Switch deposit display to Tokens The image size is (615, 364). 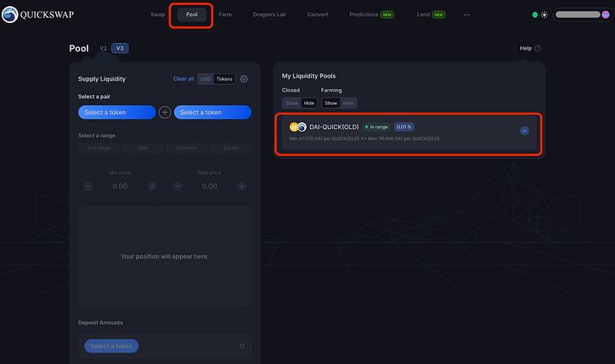[x=224, y=79]
